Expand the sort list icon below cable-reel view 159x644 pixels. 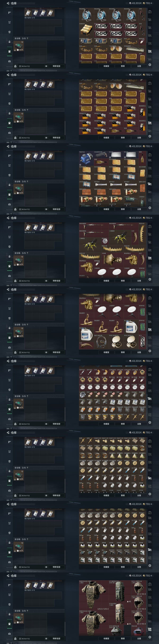pyautogui.click(x=46, y=66)
